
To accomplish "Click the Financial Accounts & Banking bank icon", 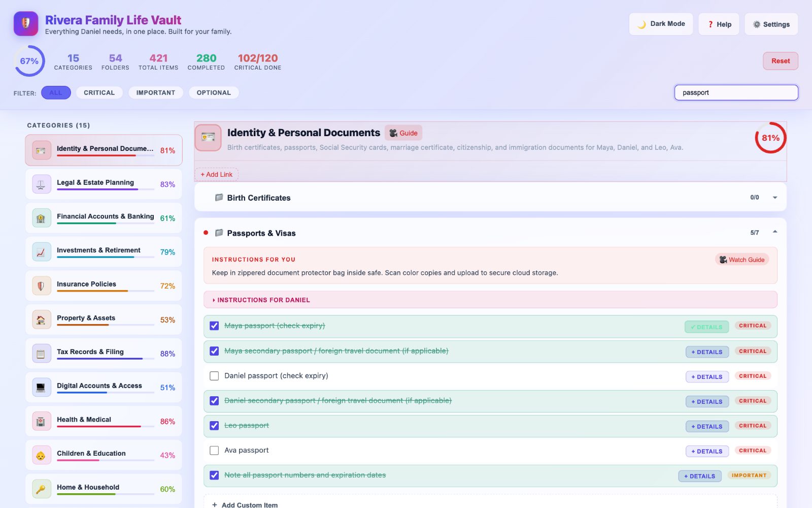I will (41, 218).
